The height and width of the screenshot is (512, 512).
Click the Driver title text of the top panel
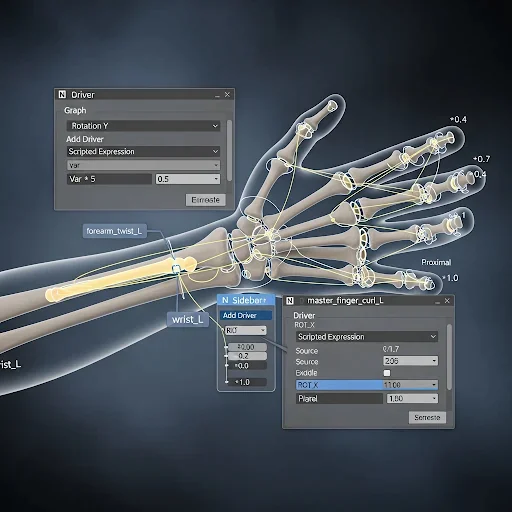click(83, 95)
